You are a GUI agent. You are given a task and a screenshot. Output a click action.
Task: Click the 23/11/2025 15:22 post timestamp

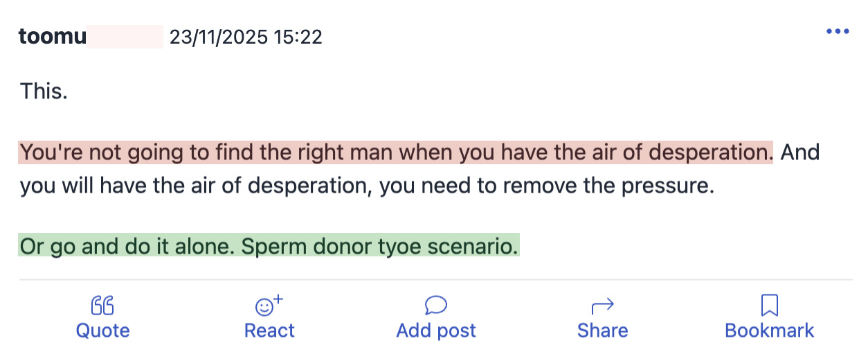click(x=246, y=37)
